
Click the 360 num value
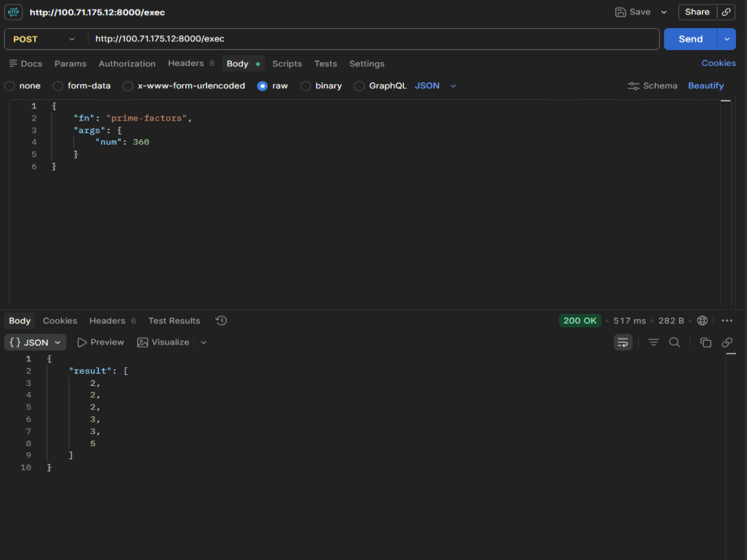tap(141, 142)
